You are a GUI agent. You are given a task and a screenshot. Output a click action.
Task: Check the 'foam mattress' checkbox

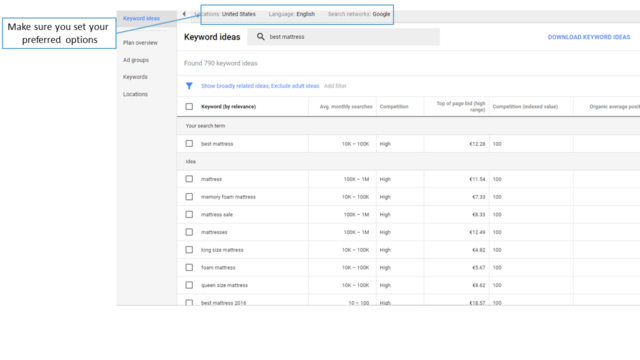pos(189,267)
